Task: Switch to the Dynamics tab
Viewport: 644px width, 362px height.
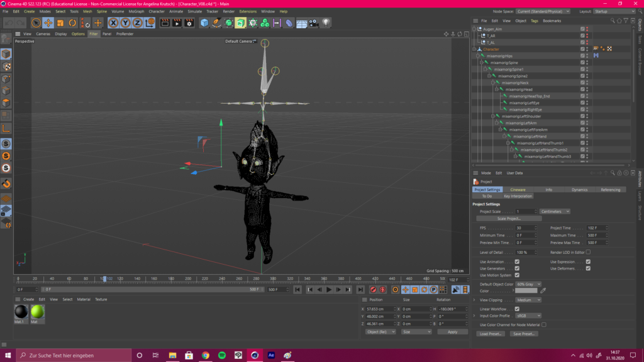Action: tap(579, 189)
